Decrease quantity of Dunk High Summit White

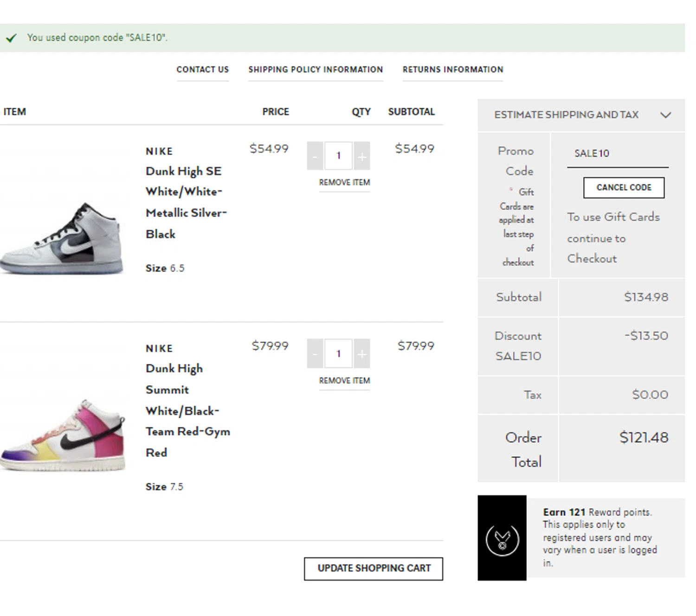coord(315,354)
